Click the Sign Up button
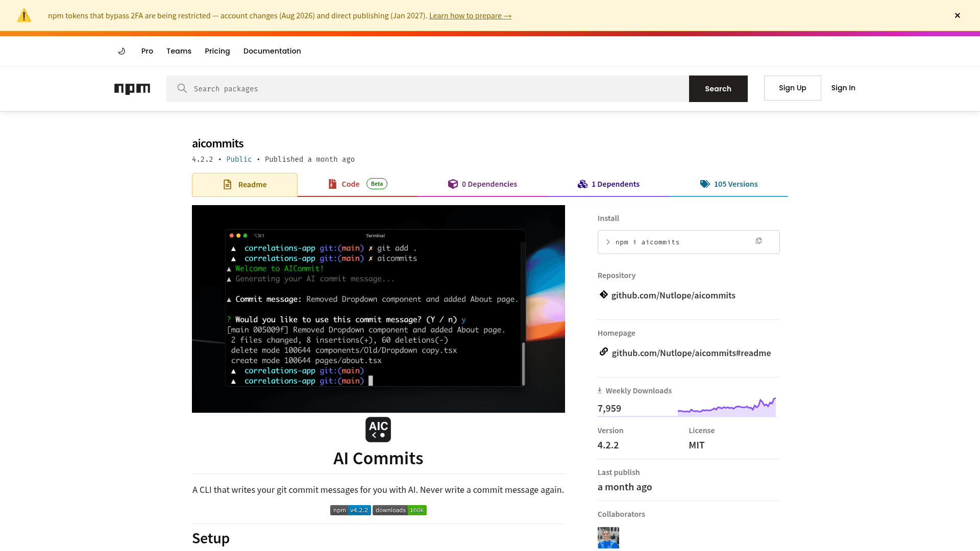This screenshot has width=980, height=551. coord(792,88)
